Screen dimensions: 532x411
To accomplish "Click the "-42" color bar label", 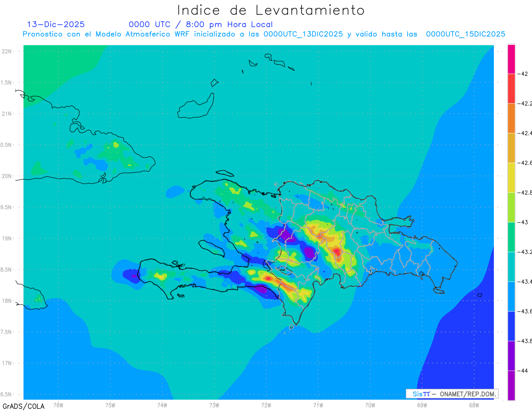I will click(523, 74).
